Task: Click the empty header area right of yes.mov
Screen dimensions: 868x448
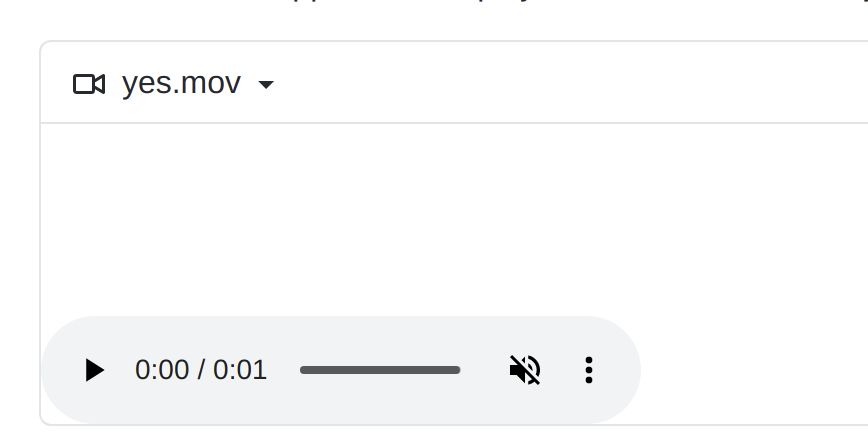Action: pyautogui.click(x=570, y=83)
